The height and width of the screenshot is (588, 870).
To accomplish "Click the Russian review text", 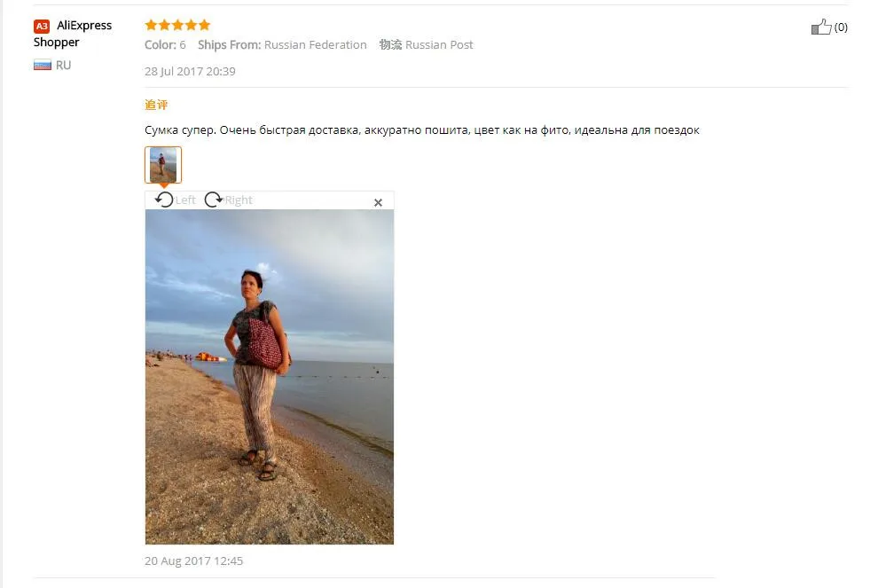I will coord(421,130).
